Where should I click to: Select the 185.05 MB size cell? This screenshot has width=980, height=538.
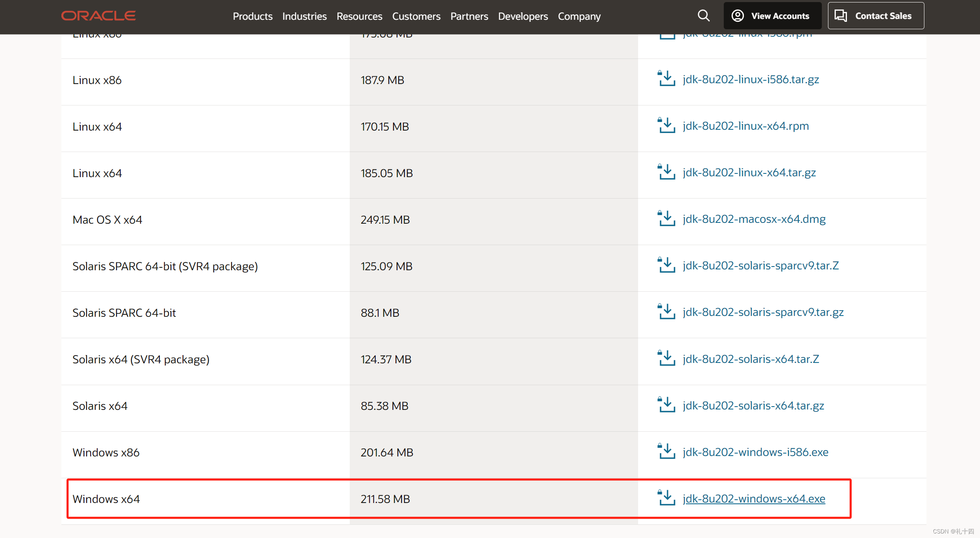point(494,175)
